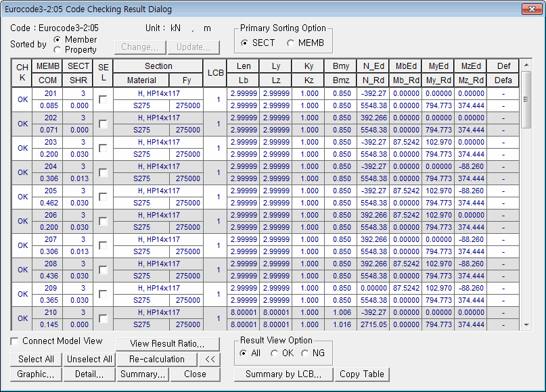
Task: Click Select All
Action: click(35, 359)
